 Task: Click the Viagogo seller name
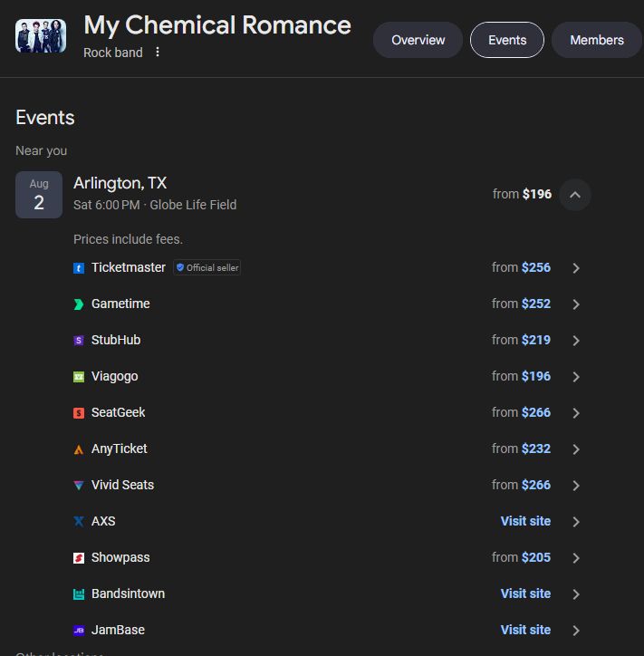(115, 376)
